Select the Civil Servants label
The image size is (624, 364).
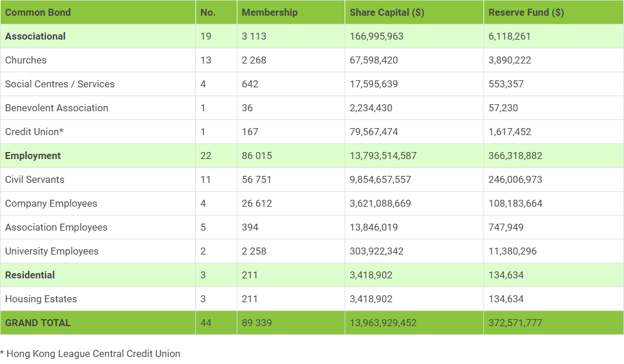click(34, 179)
